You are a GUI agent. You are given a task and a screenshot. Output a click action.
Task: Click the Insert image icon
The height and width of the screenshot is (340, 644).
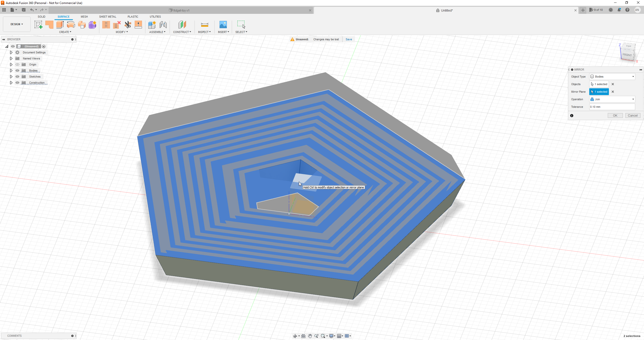223,25
